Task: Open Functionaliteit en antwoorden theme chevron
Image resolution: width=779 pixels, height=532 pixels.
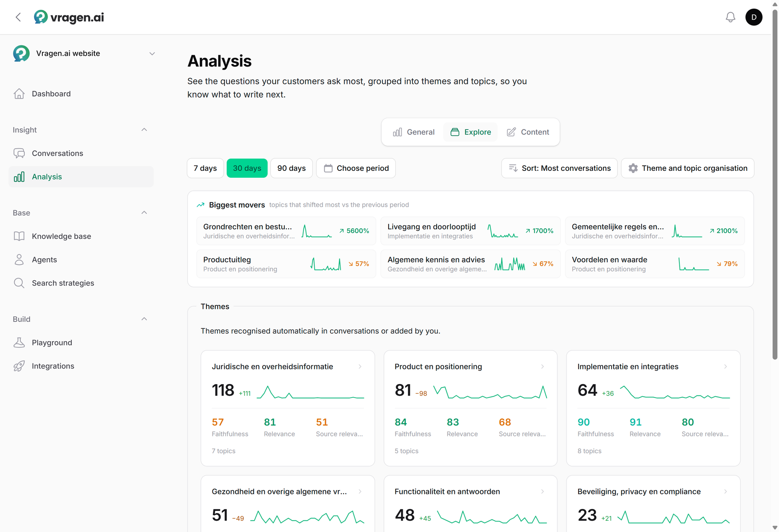Action: pos(543,492)
